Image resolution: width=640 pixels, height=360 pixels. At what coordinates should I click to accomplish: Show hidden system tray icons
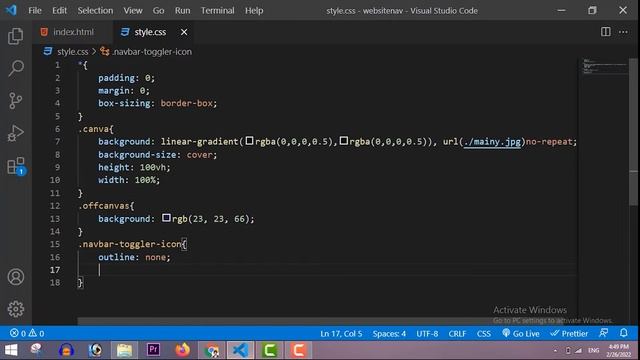(555, 351)
